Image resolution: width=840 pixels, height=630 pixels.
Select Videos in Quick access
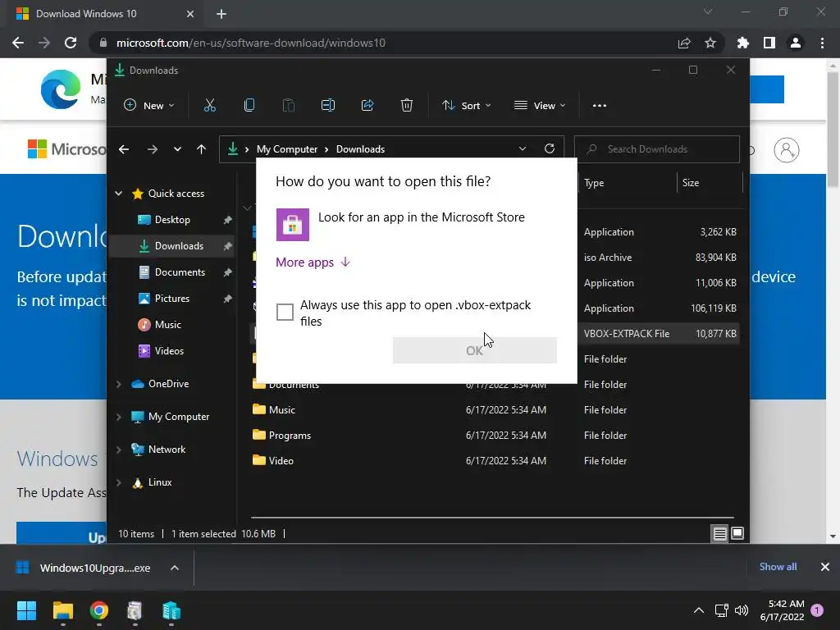(x=172, y=351)
